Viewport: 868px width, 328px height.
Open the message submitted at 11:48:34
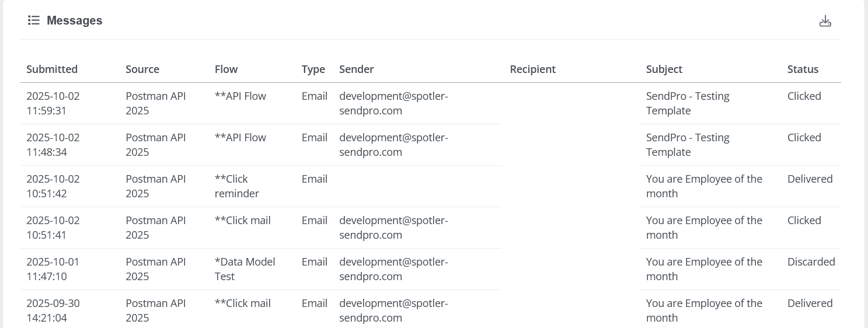coord(53,145)
